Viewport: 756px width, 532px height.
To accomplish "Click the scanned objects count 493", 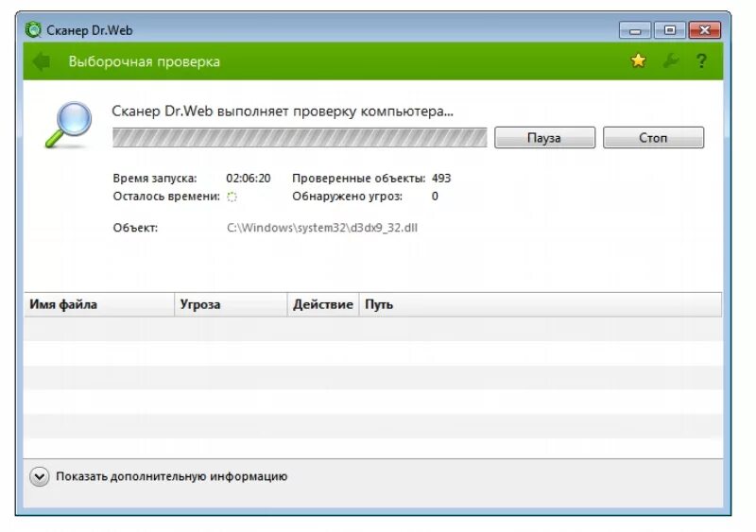I will (441, 179).
